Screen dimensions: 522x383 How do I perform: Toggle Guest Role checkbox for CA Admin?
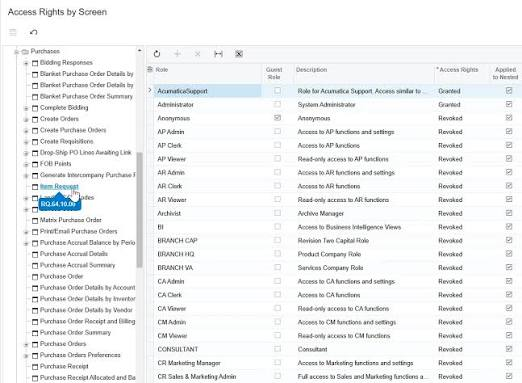277,281
